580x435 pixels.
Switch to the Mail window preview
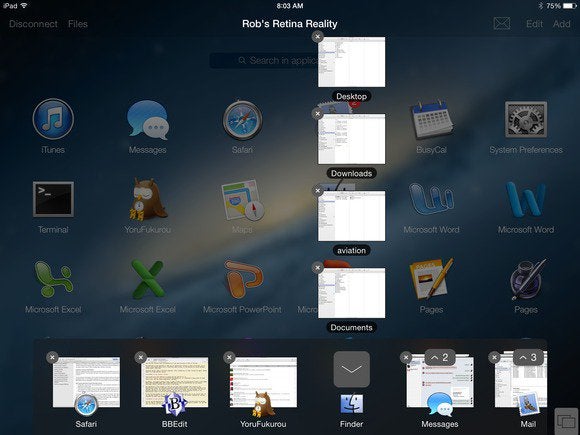pyautogui.click(x=521, y=382)
